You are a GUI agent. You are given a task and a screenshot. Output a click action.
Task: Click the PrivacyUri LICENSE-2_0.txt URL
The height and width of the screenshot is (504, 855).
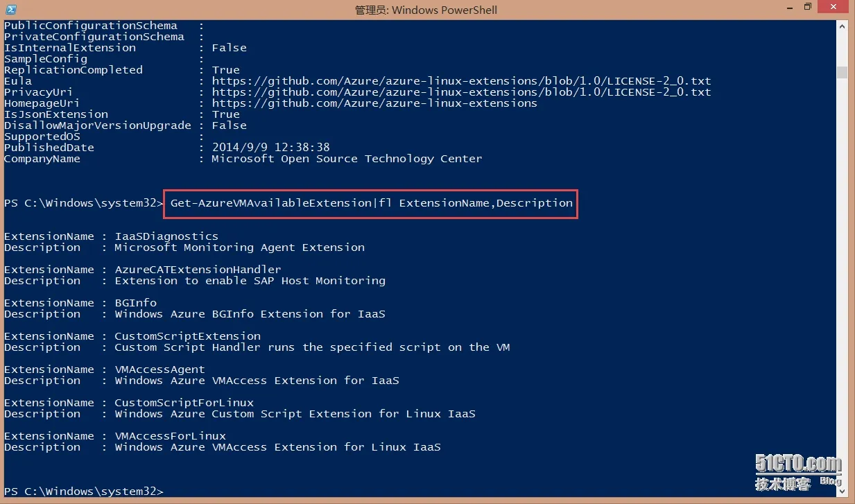click(x=461, y=92)
